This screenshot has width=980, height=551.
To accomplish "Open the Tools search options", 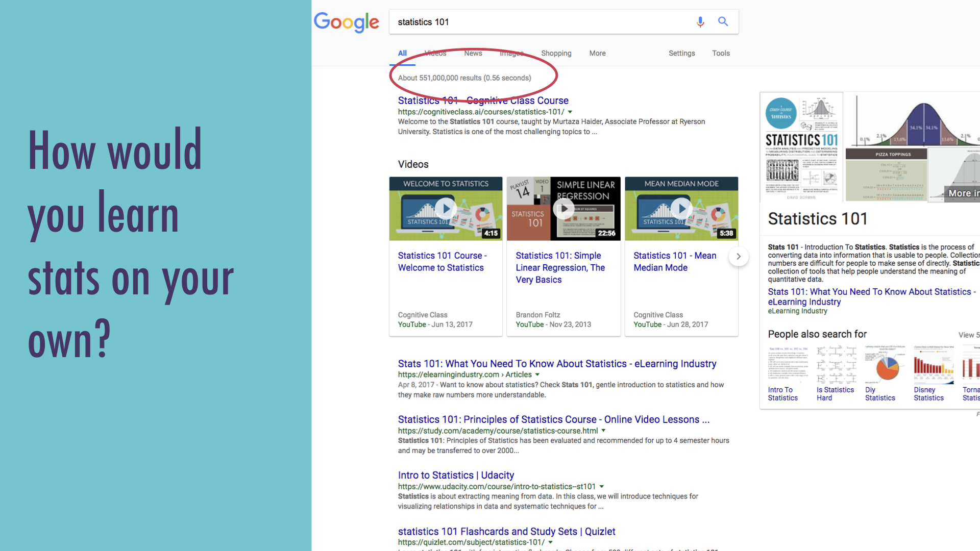I will tap(721, 53).
